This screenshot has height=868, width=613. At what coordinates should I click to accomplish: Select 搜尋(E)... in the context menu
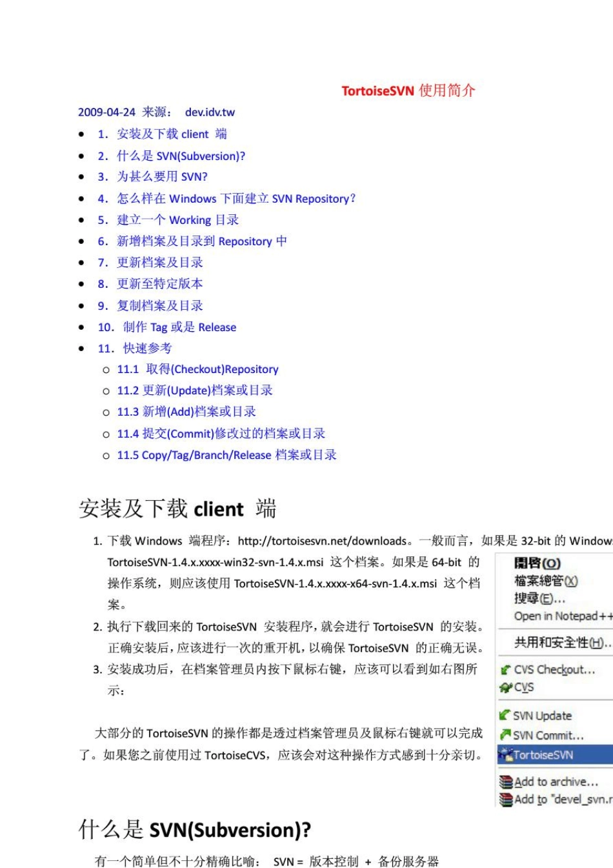tap(539, 598)
